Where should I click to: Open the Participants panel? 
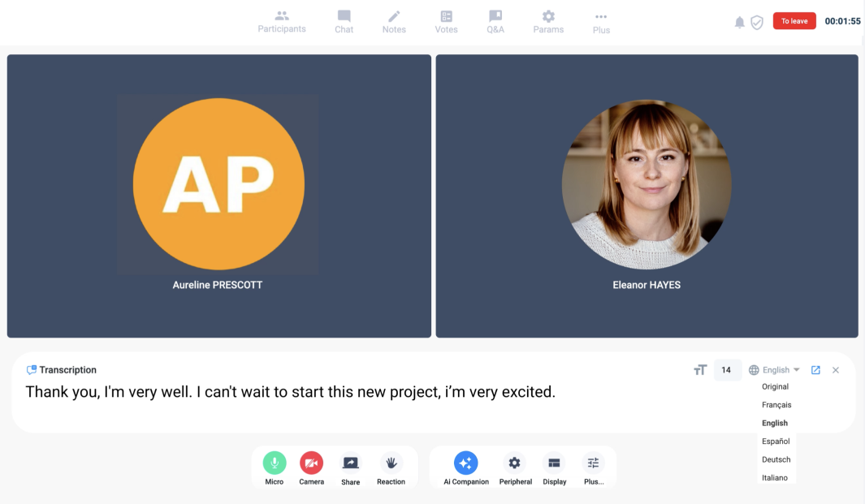[x=282, y=21]
